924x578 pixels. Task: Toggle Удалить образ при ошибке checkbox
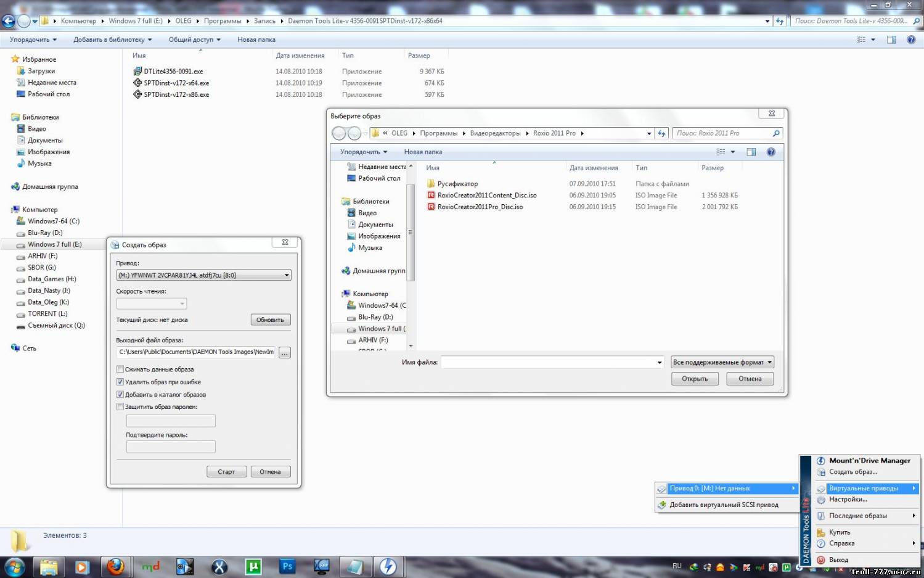(x=120, y=382)
